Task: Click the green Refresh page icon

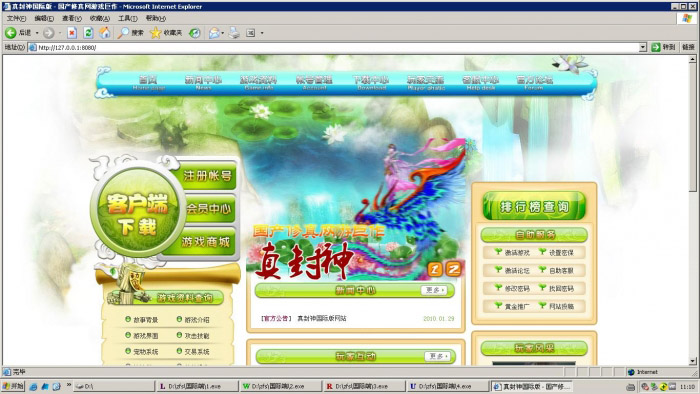Action: [x=88, y=33]
